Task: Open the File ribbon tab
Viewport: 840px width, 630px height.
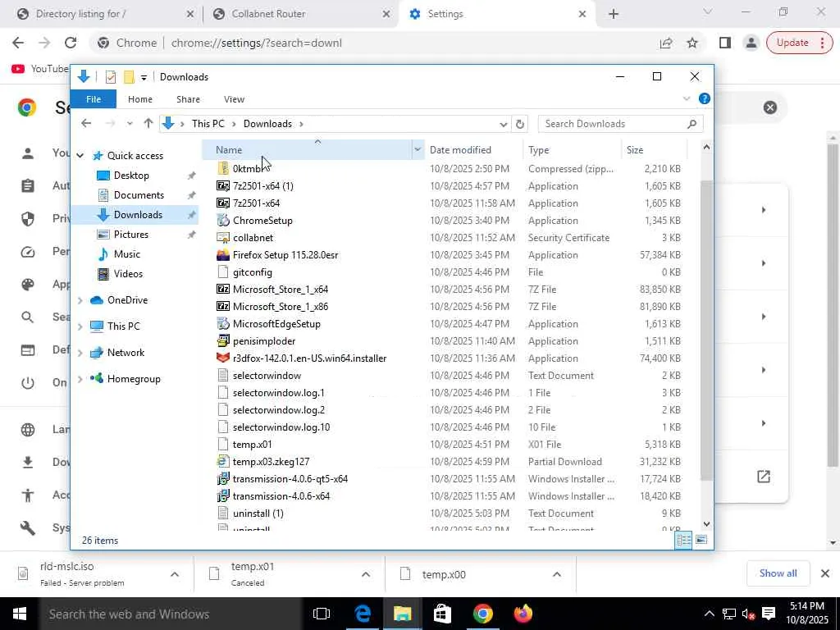Action: pos(94,99)
